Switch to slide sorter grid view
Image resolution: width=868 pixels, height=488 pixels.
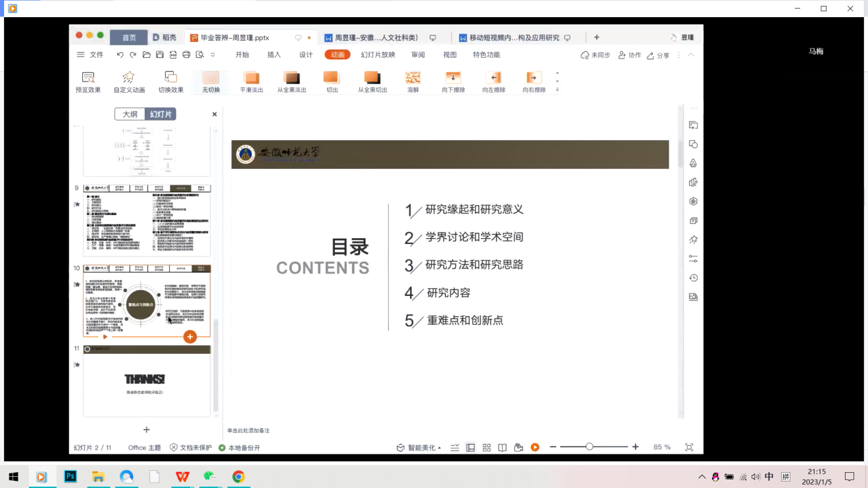[486, 447]
